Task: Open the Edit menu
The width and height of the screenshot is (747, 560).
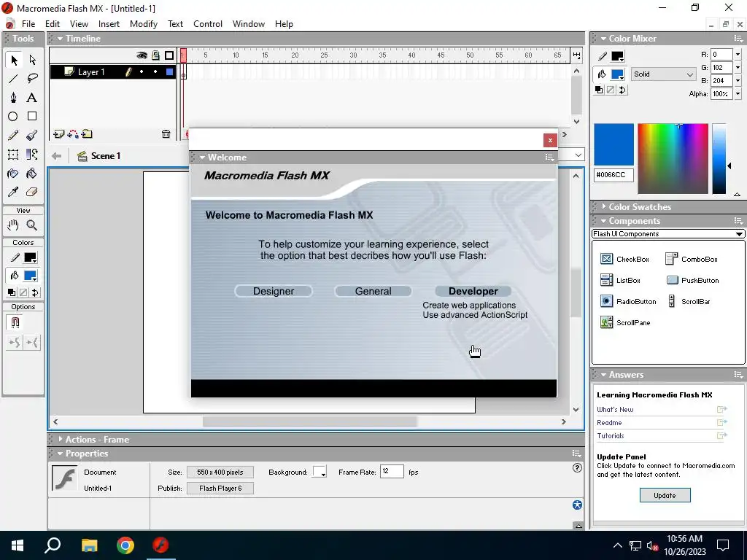Action: coord(53,24)
